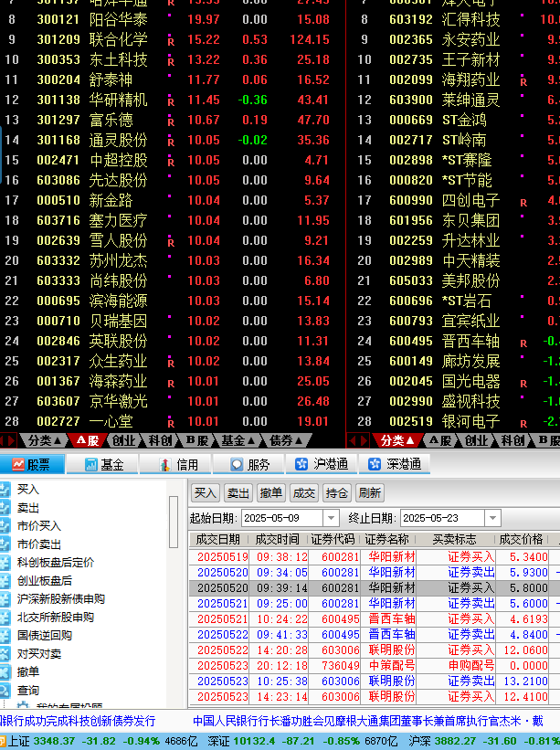The image size is (560, 750).
Task: Select the 市价卖出 sidebar icon
Action: click(x=5, y=544)
